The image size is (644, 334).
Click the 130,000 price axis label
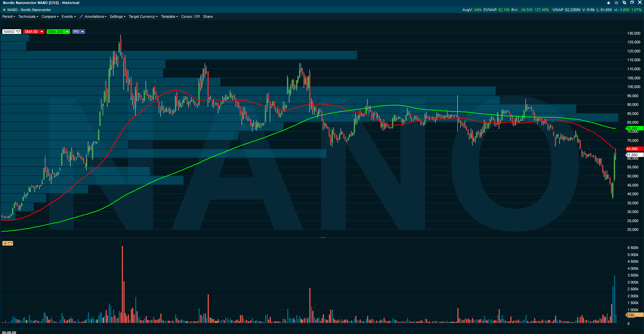click(634, 33)
